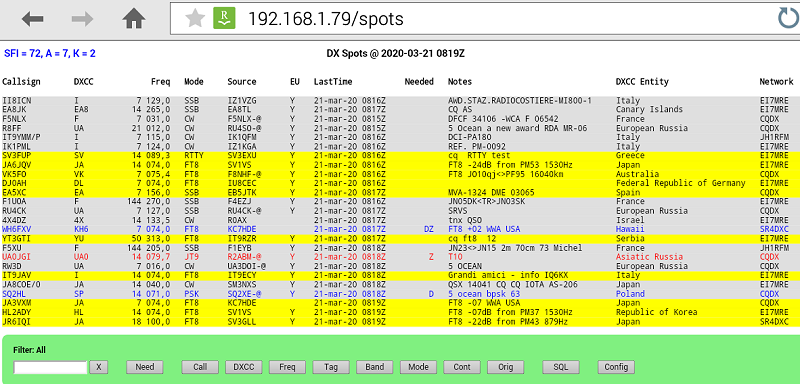Go back using the browser back arrow
This screenshot has height=384, width=800.
[33, 19]
